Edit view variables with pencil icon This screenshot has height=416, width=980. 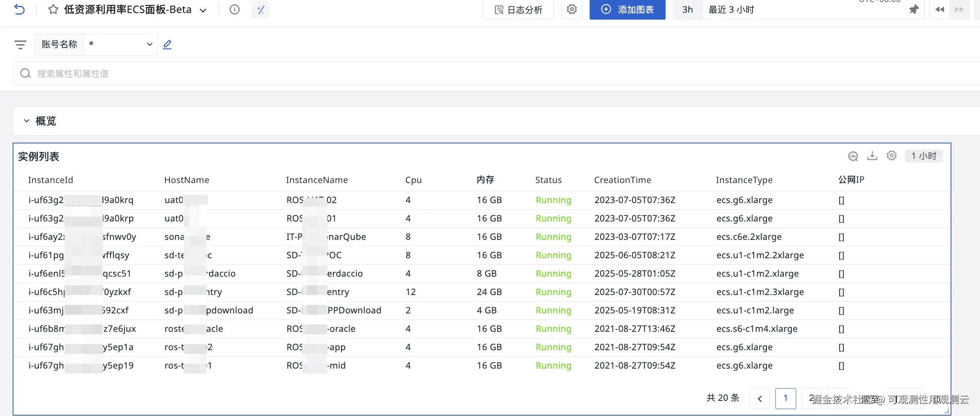(x=167, y=44)
